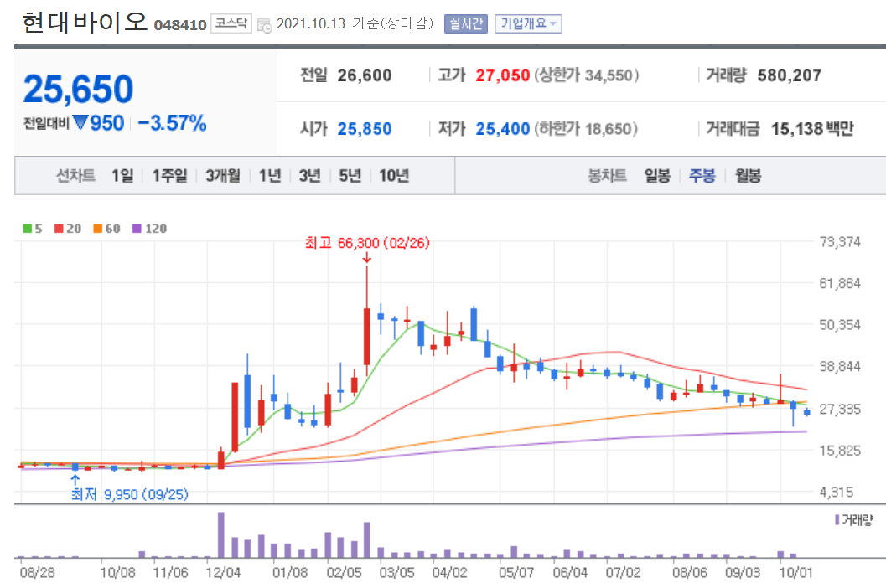Click the change rate −3.57%
This screenshot has width=886, height=588.
[173, 122]
